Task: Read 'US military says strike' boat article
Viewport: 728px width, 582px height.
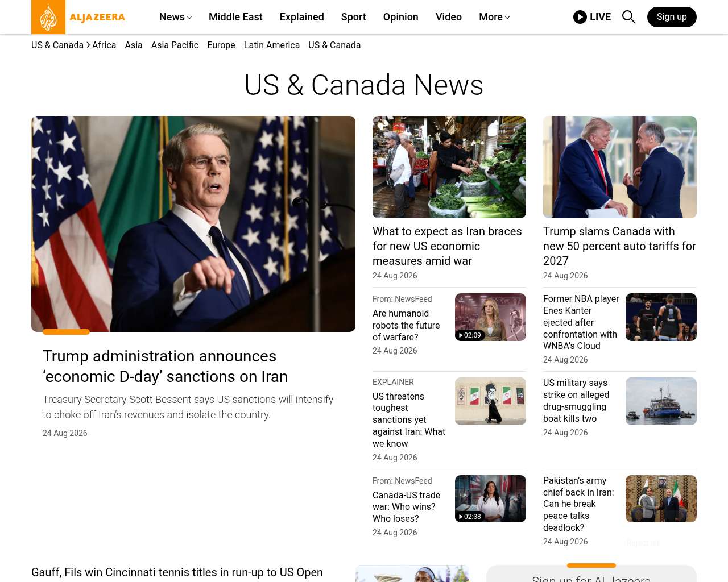Action: tap(576, 401)
